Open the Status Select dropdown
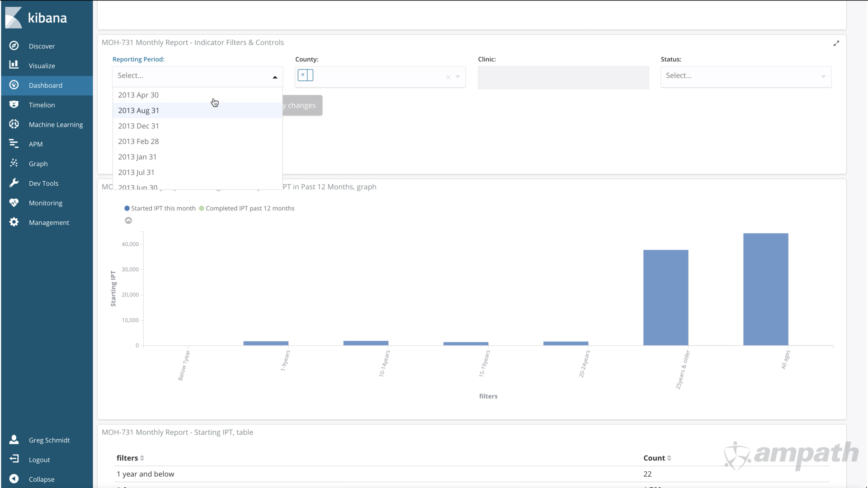This screenshot has width=868, height=488. pyautogui.click(x=746, y=76)
